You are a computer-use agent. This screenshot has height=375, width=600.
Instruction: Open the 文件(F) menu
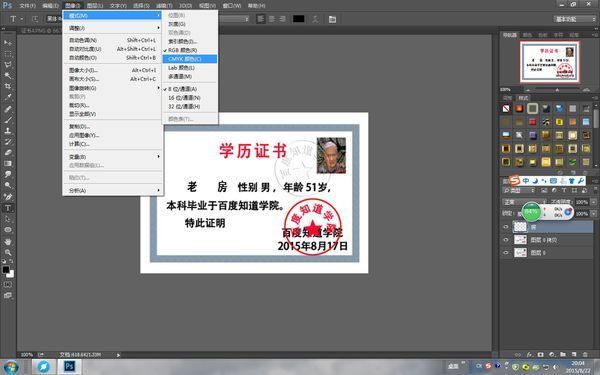pyautogui.click(x=27, y=6)
